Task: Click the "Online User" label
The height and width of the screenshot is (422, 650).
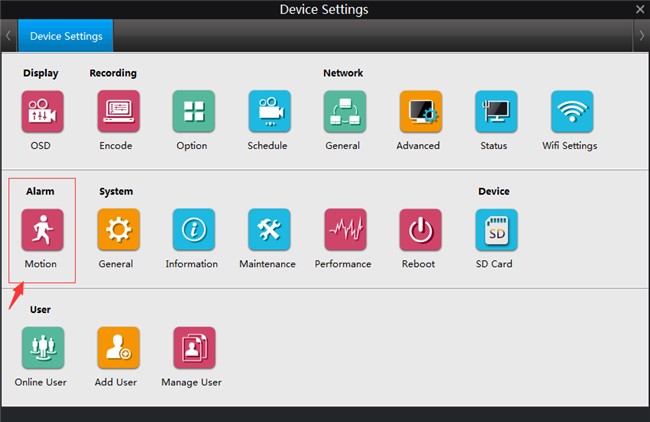Action: [x=41, y=382]
